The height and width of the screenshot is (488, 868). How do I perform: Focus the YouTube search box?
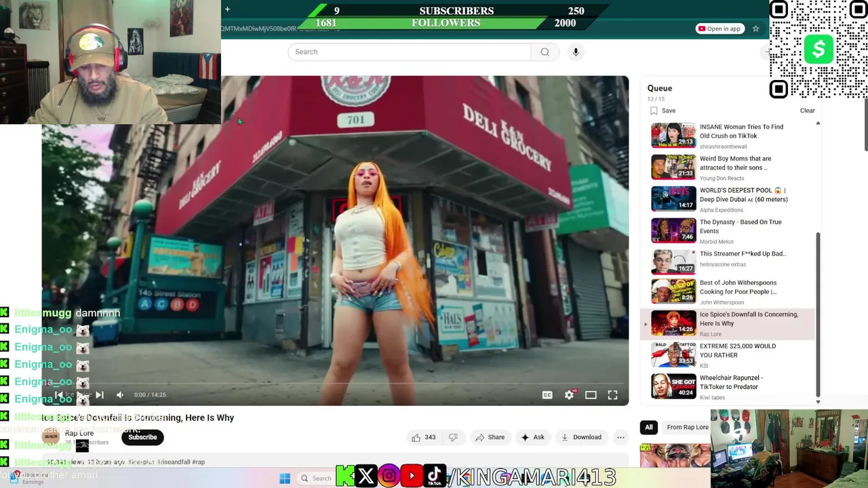tap(410, 52)
